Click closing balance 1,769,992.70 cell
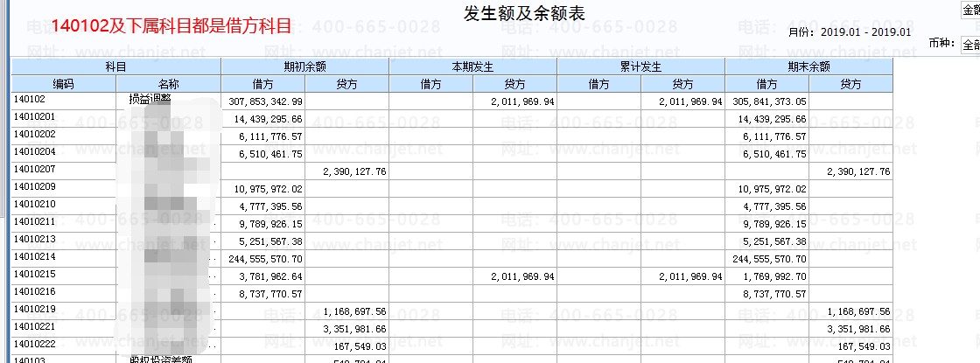This screenshot has height=363, width=980. 767,276
